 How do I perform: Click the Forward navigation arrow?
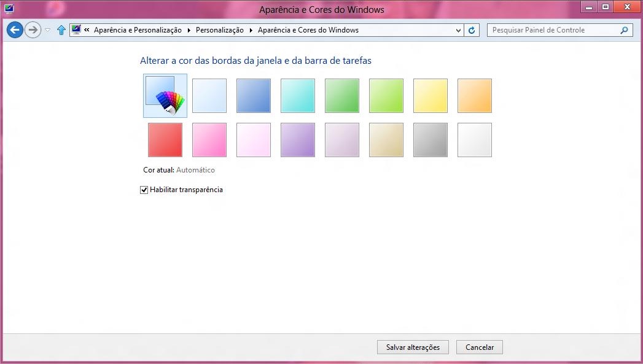tap(33, 30)
